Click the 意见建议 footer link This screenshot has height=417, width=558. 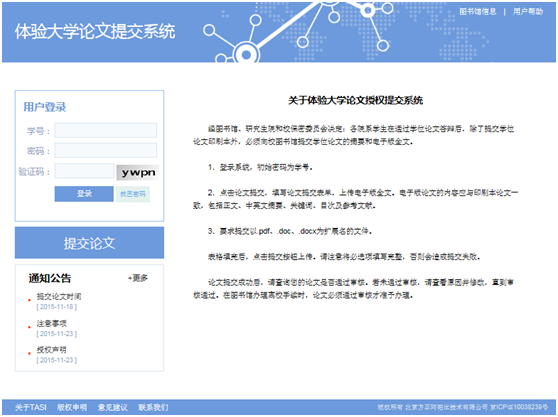point(113,407)
